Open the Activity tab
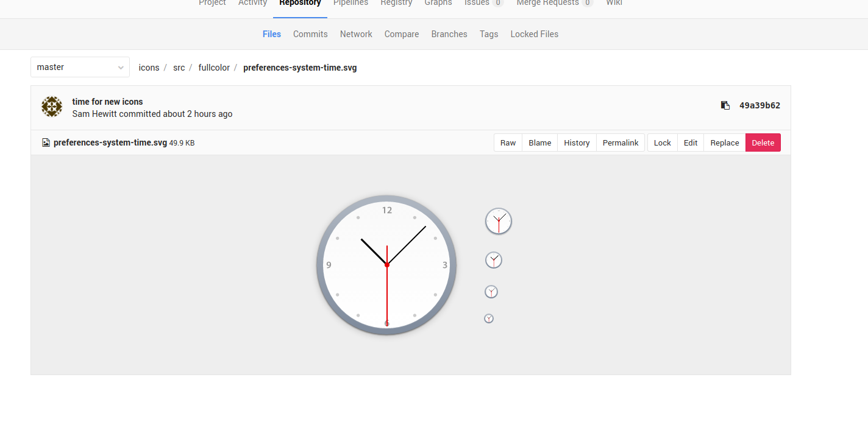 coord(252,2)
